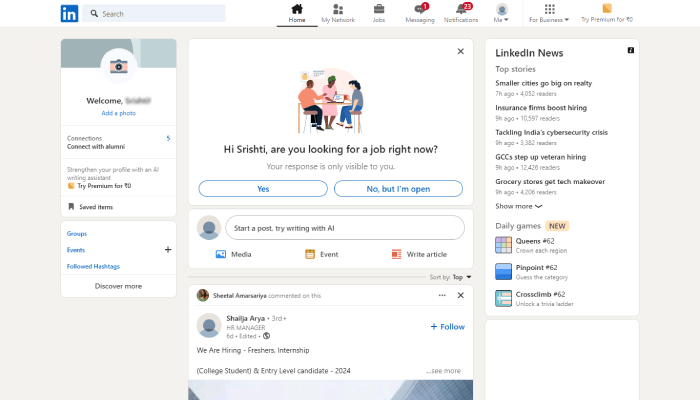Select No, but I'm open
This screenshot has height=400, width=700.
coord(398,189)
